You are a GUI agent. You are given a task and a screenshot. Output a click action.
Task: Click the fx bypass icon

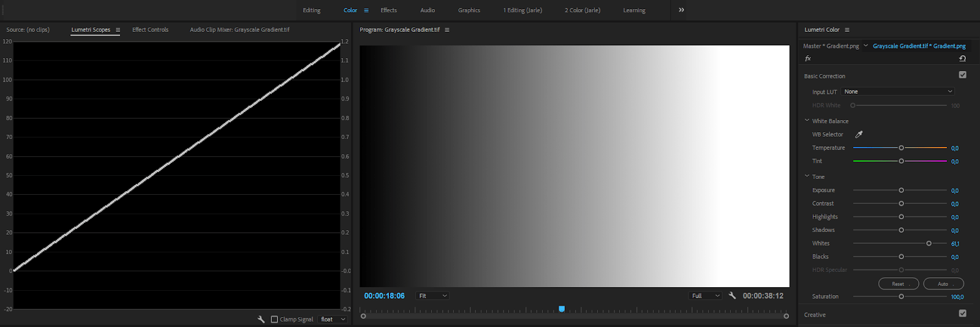click(x=808, y=59)
